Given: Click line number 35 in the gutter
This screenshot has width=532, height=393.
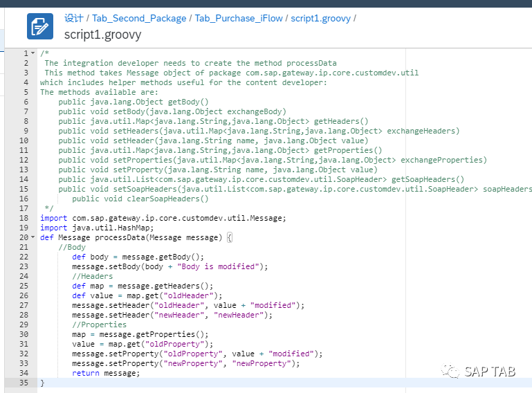Looking at the screenshot, I should tap(24, 383).
